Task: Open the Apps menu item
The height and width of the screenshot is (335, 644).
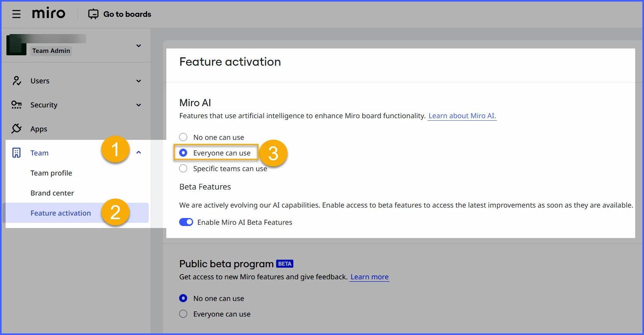Action: coord(39,129)
